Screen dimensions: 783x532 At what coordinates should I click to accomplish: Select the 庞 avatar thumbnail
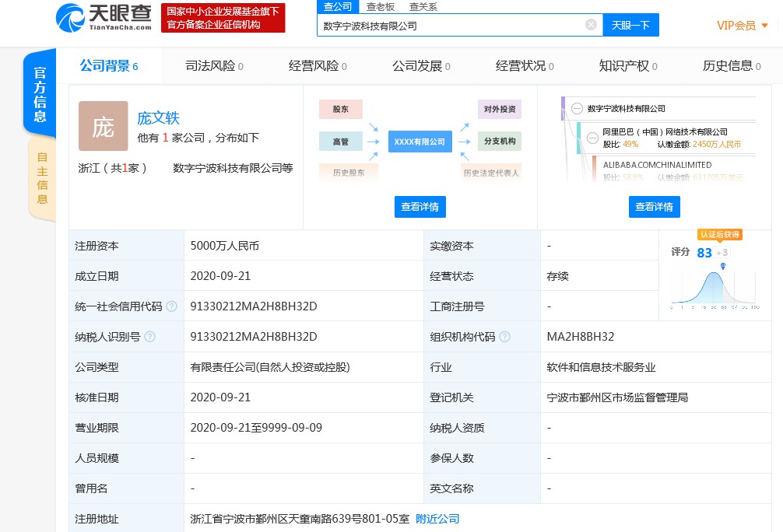click(104, 126)
